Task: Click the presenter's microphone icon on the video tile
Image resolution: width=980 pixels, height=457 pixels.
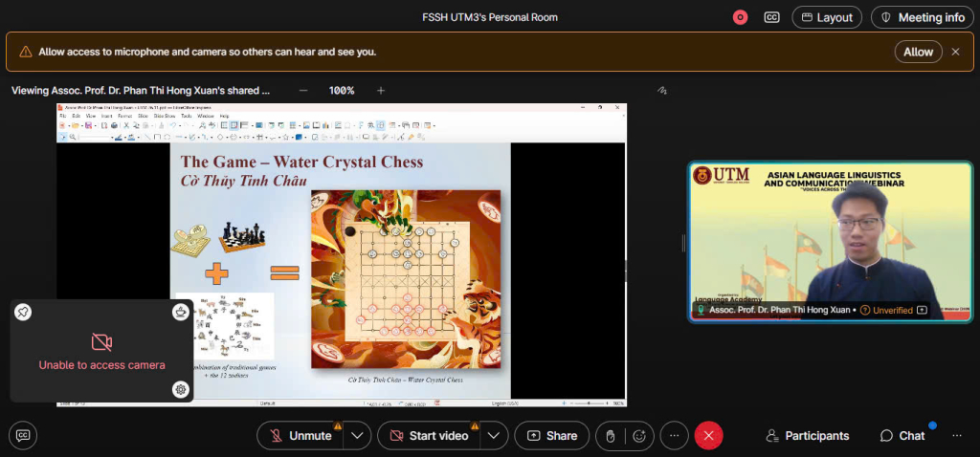Action: (x=702, y=310)
